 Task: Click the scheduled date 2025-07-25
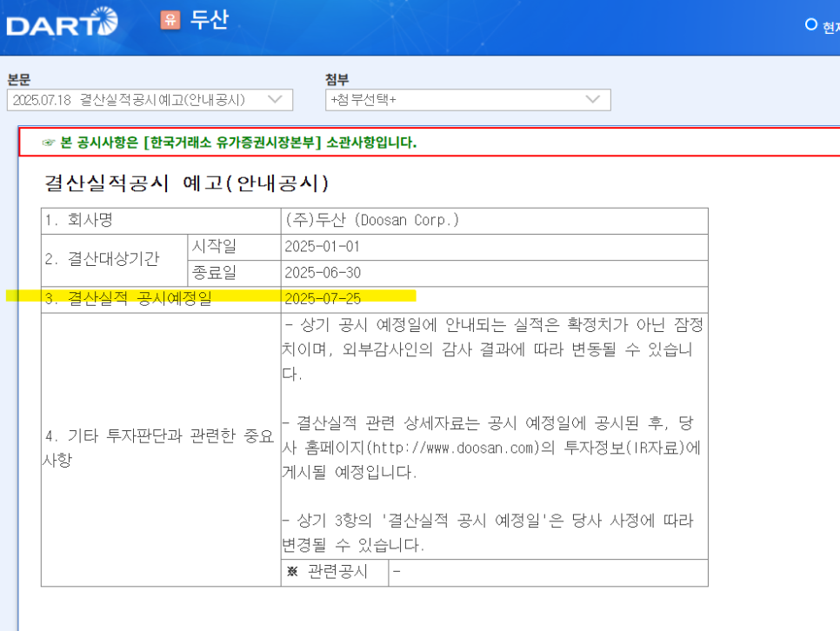(x=323, y=299)
